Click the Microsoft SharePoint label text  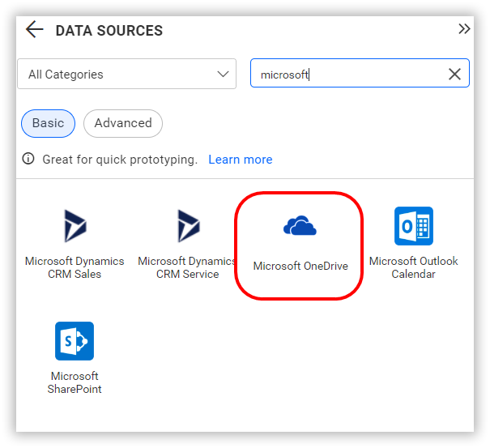coord(75,382)
